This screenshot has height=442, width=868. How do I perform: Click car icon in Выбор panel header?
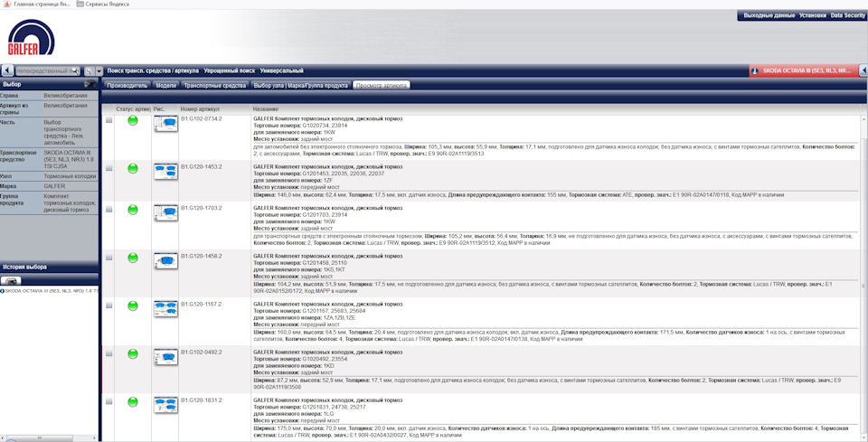[90, 85]
